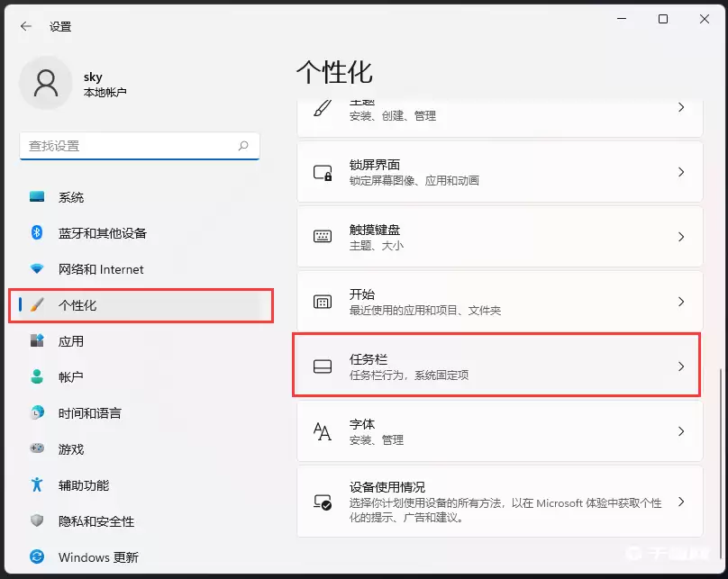728x579 pixels.
Task: Click the Apps icon in sidebar
Action: tap(37, 340)
